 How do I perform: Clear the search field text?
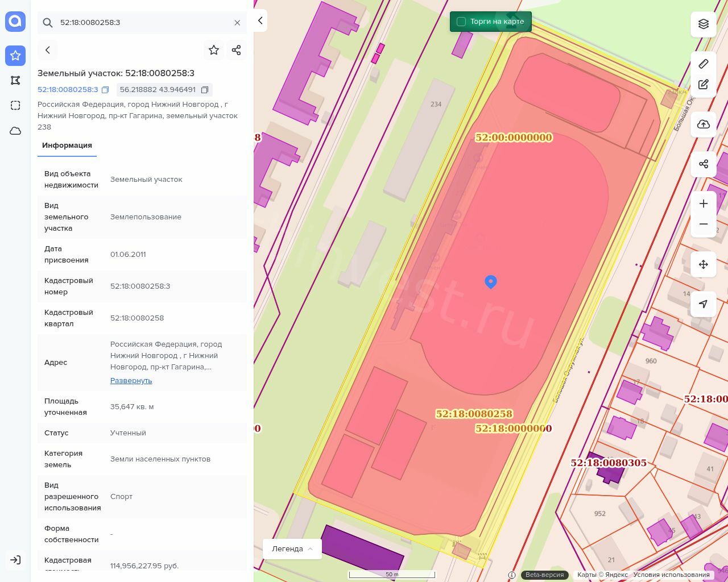(x=237, y=23)
